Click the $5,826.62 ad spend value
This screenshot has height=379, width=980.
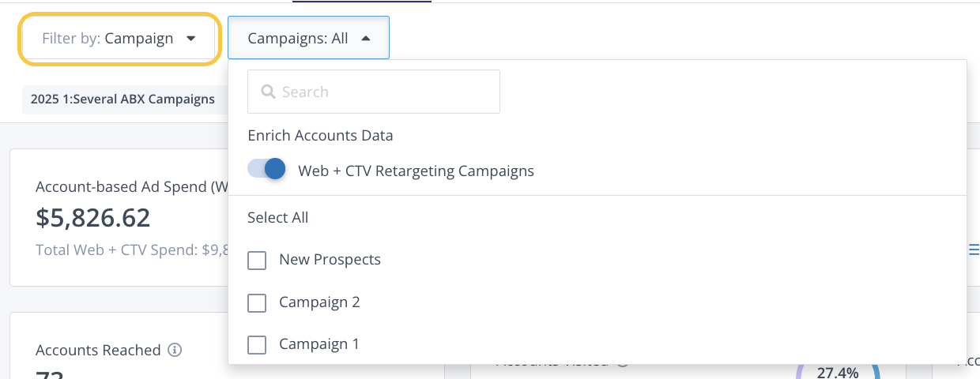[x=92, y=217]
